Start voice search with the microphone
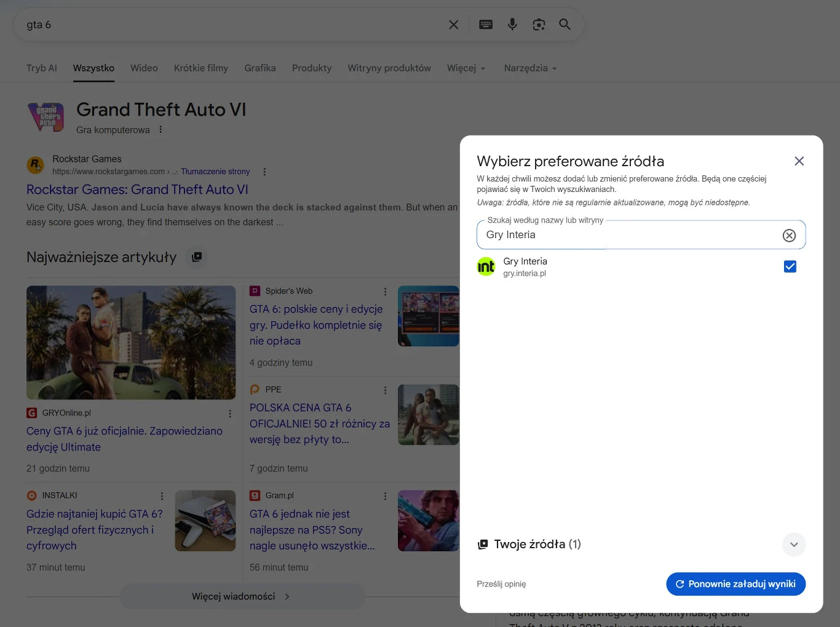 pyautogui.click(x=512, y=25)
